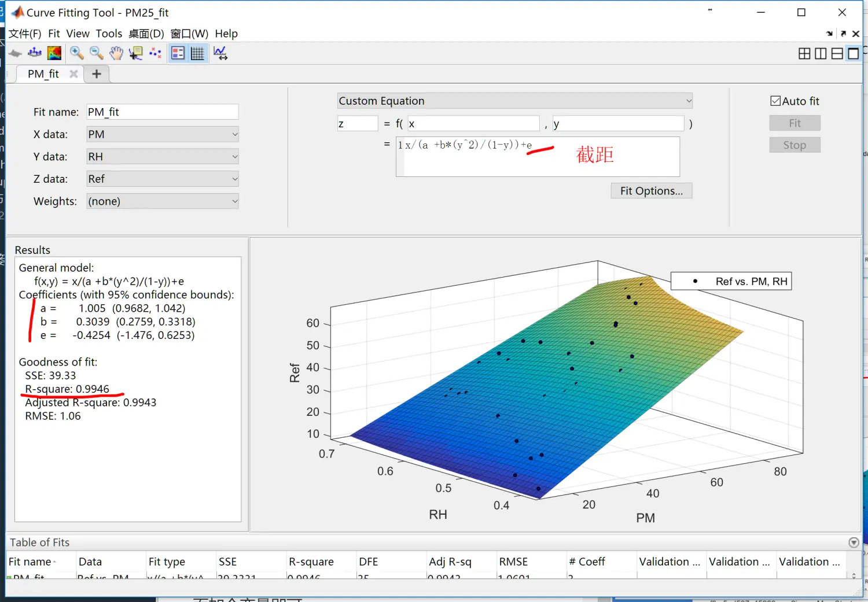This screenshot has width=868, height=602.
Task: Toggle the legend display icon
Action: click(x=178, y=53)
